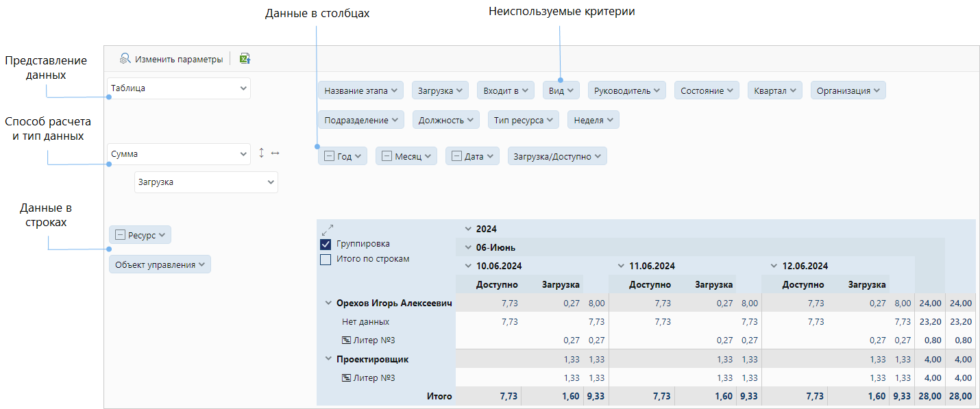This screenshot has width=980, height=409.
Task: Click minus icon on the Дата chip
Action: coord(456,156)
